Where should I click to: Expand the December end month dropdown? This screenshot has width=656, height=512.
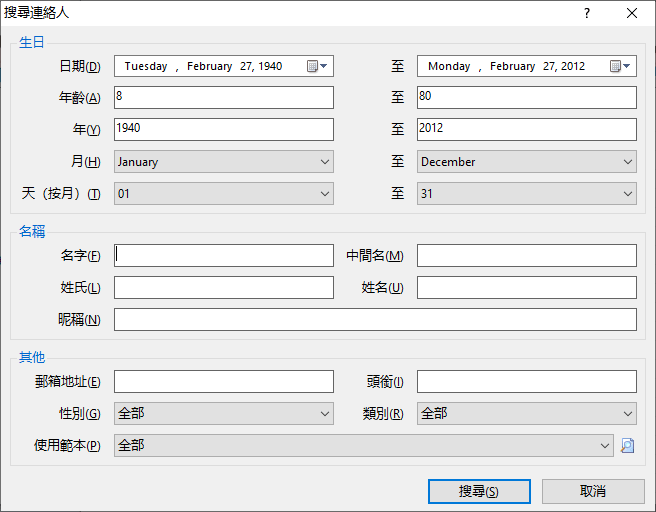click(x=527, y=162)
